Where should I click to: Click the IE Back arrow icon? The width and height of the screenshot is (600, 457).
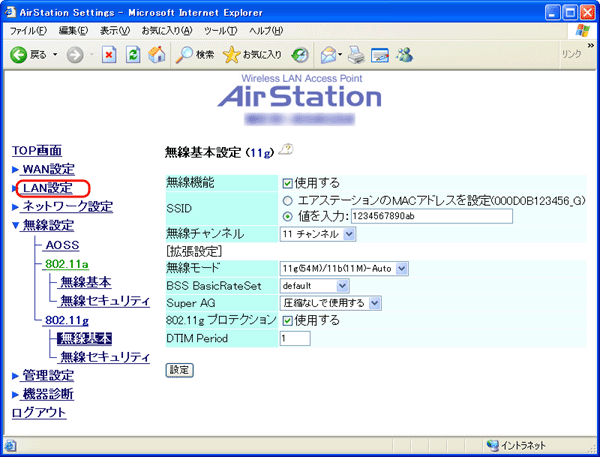(18, 55)
